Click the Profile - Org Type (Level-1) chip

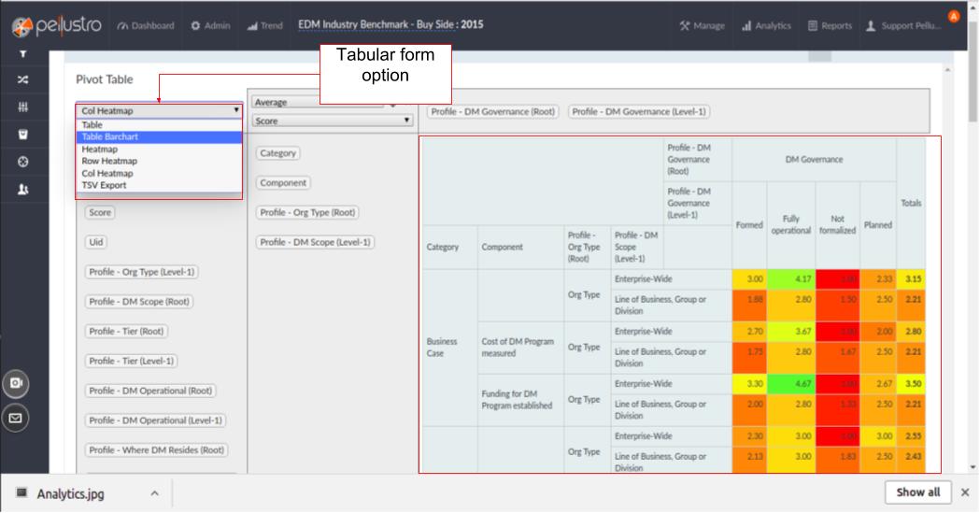click(x=142, y=272)
